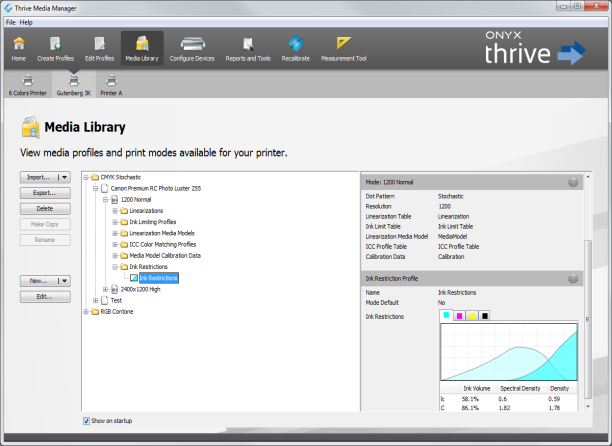612x446 pixels.
Task: Click the Linearizations folder icon
Action: pos(124,211)
